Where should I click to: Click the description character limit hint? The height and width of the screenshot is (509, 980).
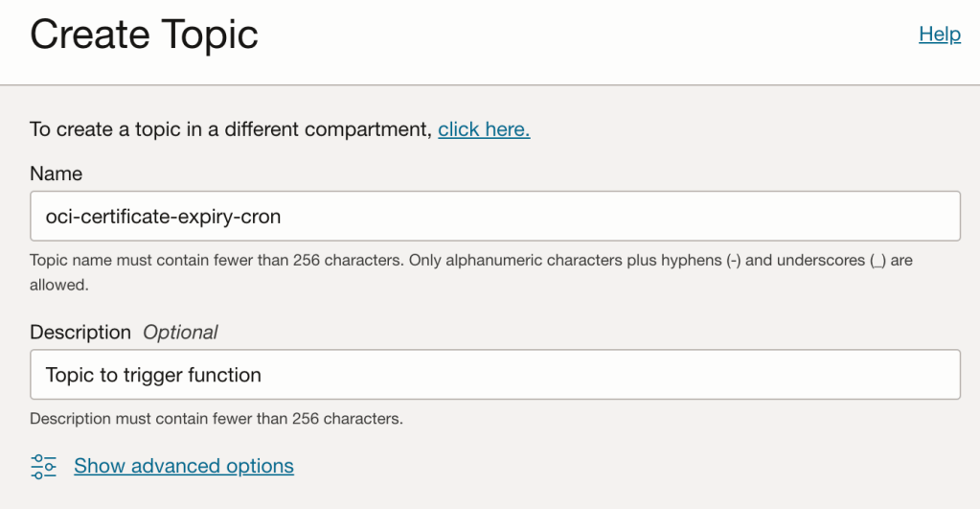[x=217, y=419]
